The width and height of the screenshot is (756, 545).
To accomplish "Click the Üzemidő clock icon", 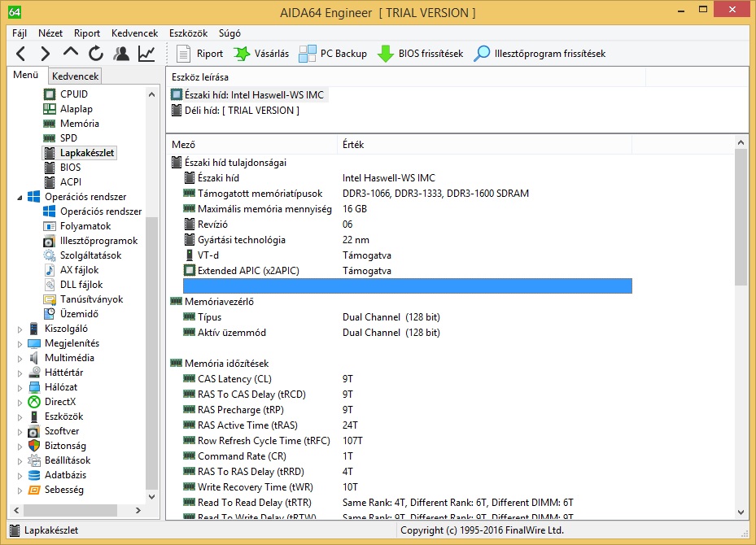I will [49, 314].
